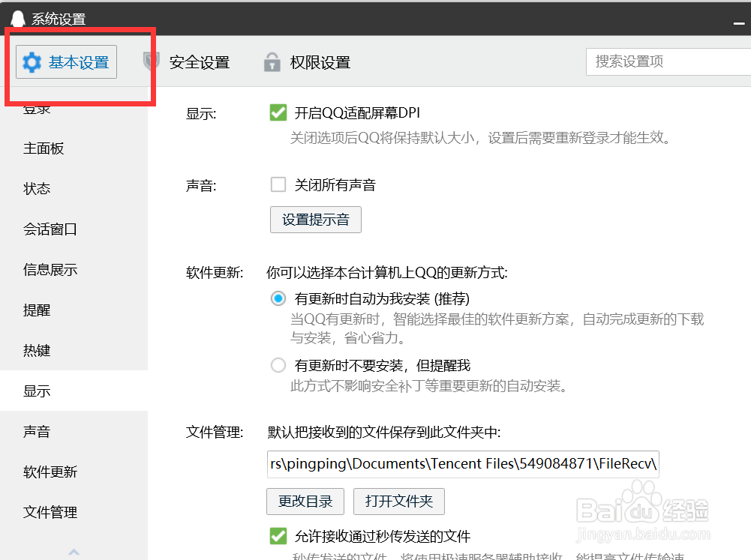This screenshot has width=751, height=560.
Task: Select 会话窗口 in the sidebar
Action: (x=74, y=229)
